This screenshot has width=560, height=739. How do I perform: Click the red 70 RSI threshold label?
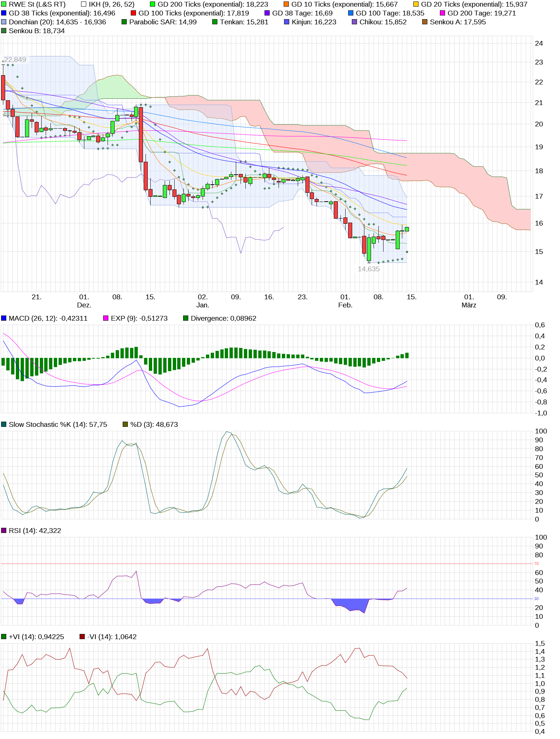tap(536, 564)
